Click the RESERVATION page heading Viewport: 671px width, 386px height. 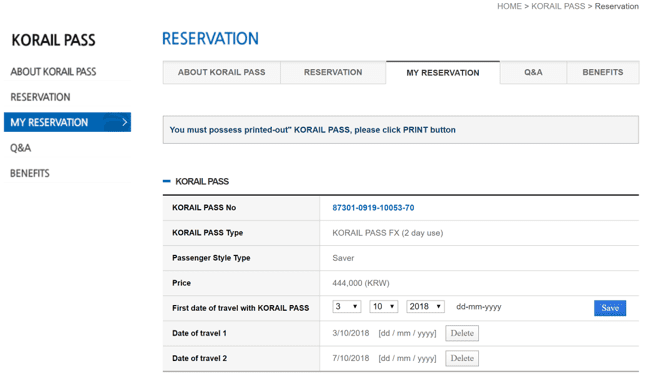[210, 39]
